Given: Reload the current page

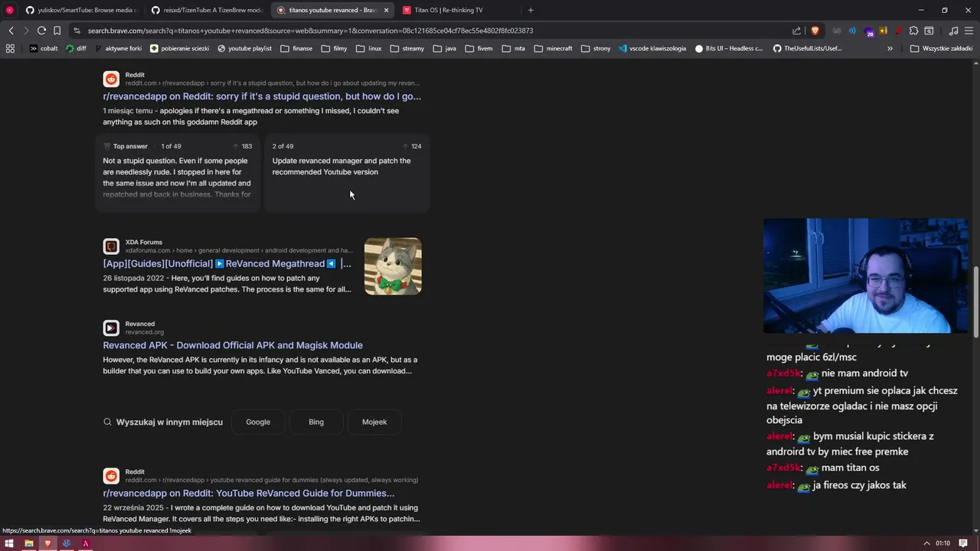Looking at the screenshot, I should 41,31.
